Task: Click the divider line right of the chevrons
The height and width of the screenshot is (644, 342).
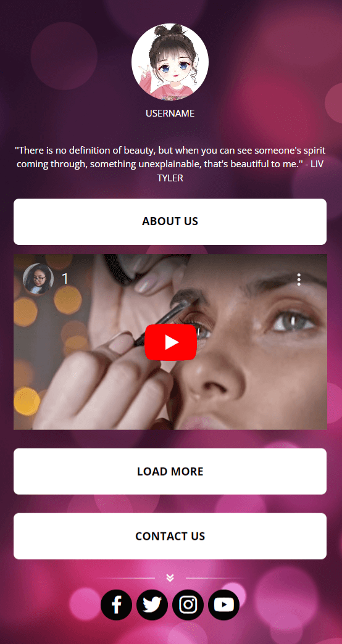Action: point(216,578)
